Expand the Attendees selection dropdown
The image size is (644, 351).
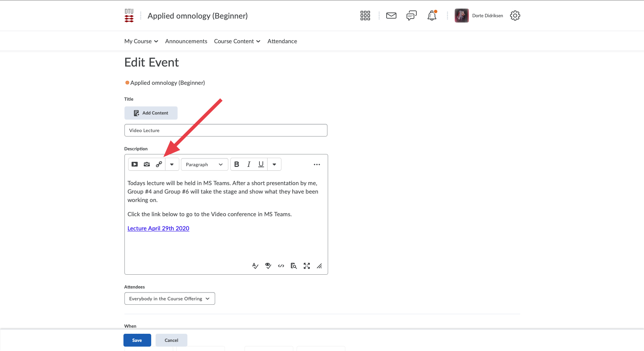169,298
